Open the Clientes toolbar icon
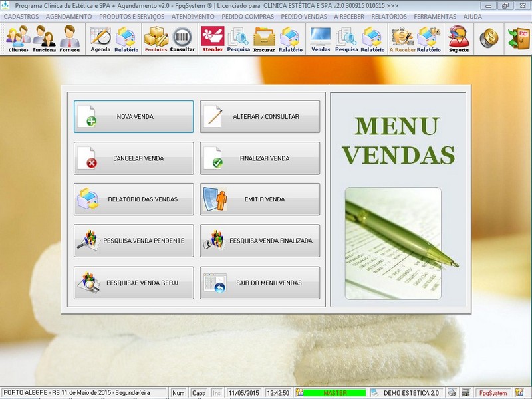 coord(19,39)
